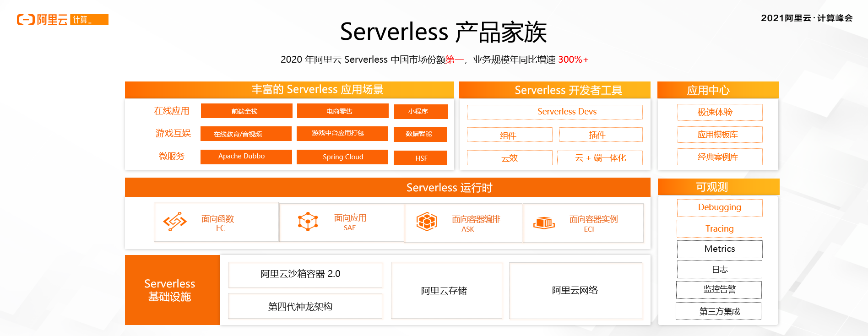Select the 电商零售 box
The image size is (868, 336).
coord(343,111)
